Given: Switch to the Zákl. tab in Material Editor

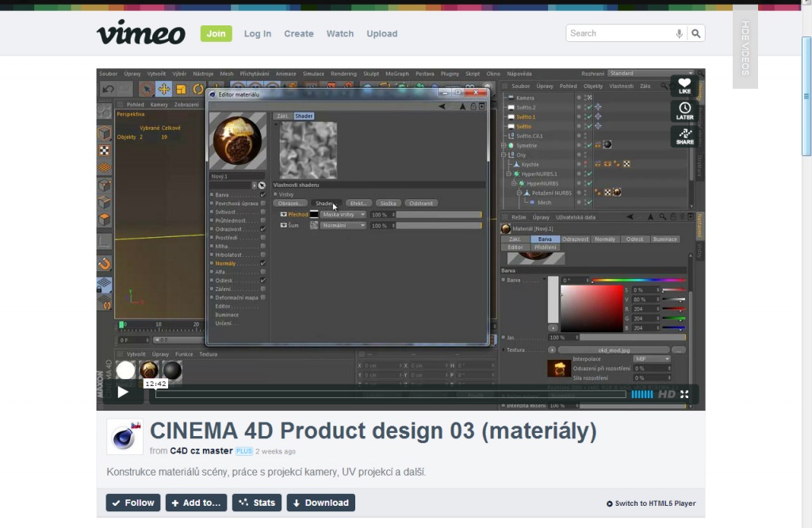Looking at the screenshot, I should (x=283, y=116).
